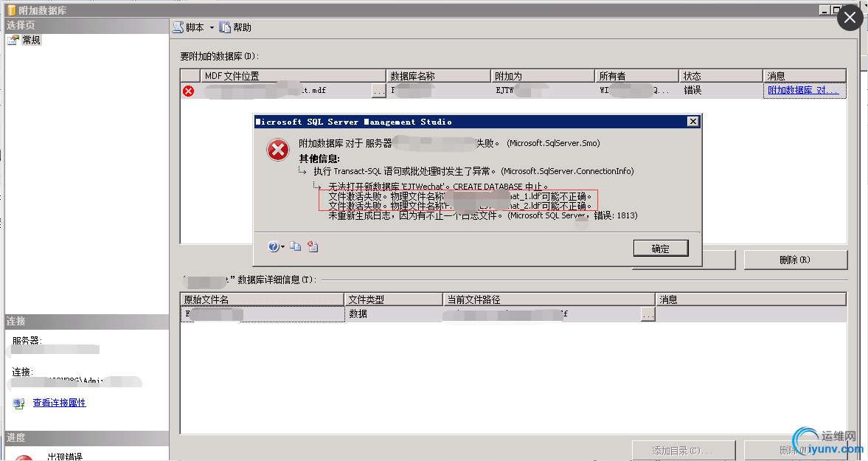Click copy message icon in error dialog
The image size is (868, 461).
[296, 247]
